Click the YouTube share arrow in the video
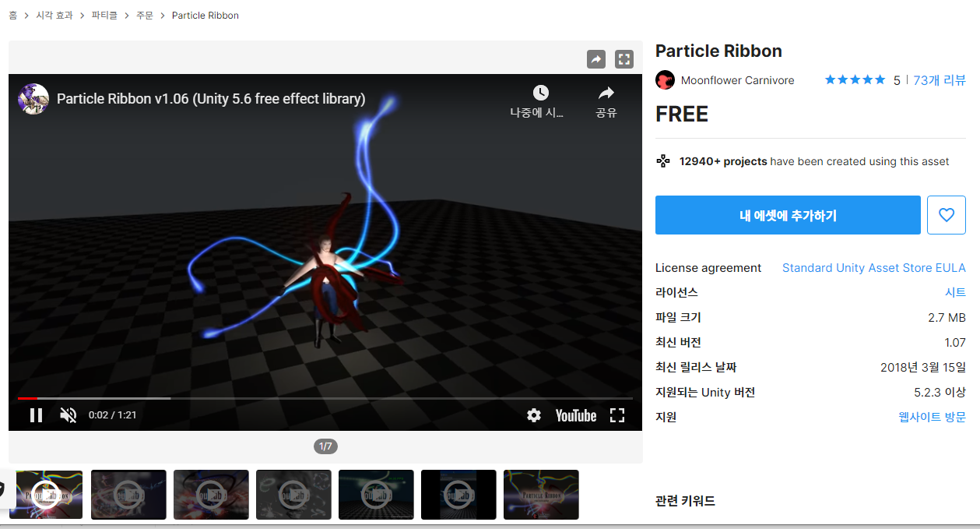This screenshot has height=529, width=980. [606, 93]
